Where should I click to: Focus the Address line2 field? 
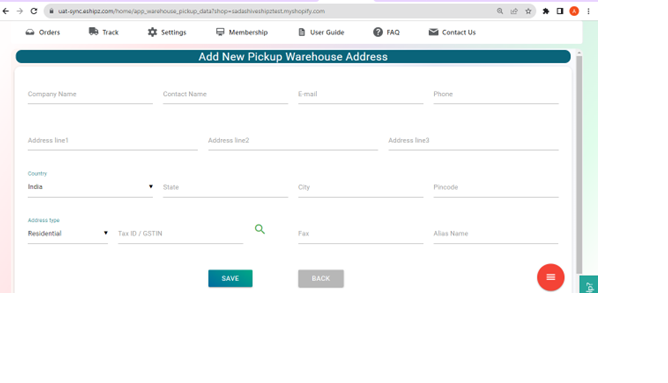[x=293, y=141]
